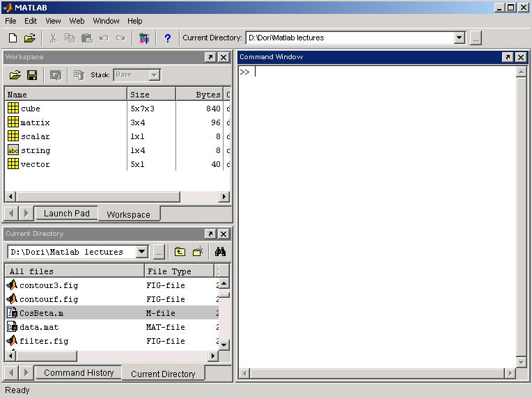Sort workspace by Bytes column header

[199, 94]
